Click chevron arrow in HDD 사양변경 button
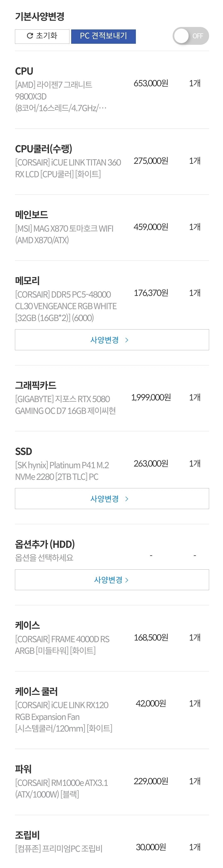 (x=127, y=580)
